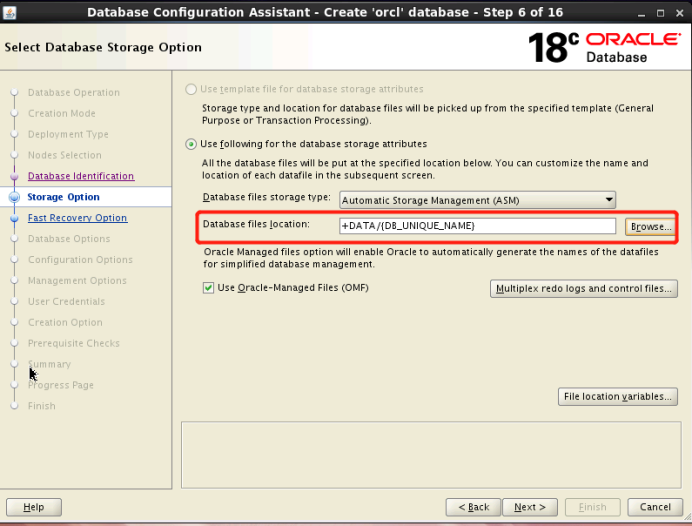Open Multiplex redo logs and control files
This screenshot has width=692, height=526.
tap(584, 289)
